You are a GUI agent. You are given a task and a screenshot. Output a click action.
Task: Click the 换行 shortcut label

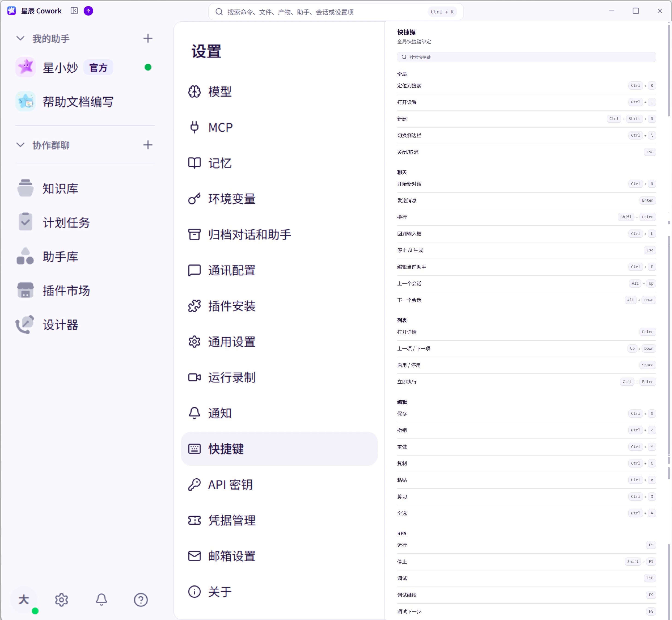pyautogui.click(x=402, y=217)
